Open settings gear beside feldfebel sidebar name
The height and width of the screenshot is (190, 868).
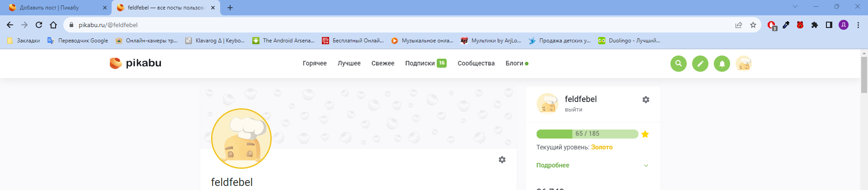646,100
